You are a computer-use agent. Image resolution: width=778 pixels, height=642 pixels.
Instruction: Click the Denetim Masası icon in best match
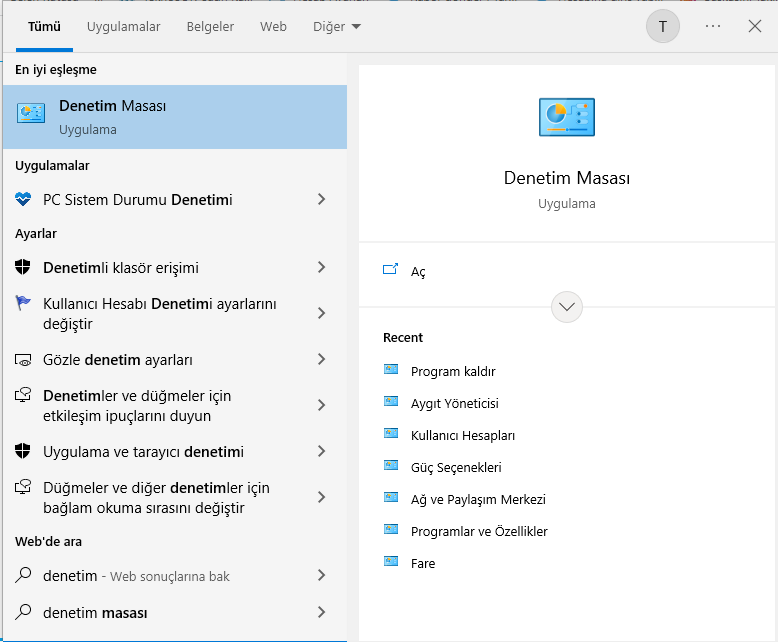pyautogui.click(x=31, y=114)
